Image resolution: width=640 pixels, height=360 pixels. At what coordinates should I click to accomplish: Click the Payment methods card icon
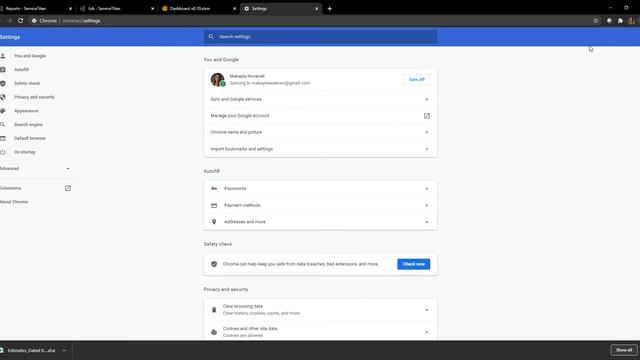pos(214,205)
